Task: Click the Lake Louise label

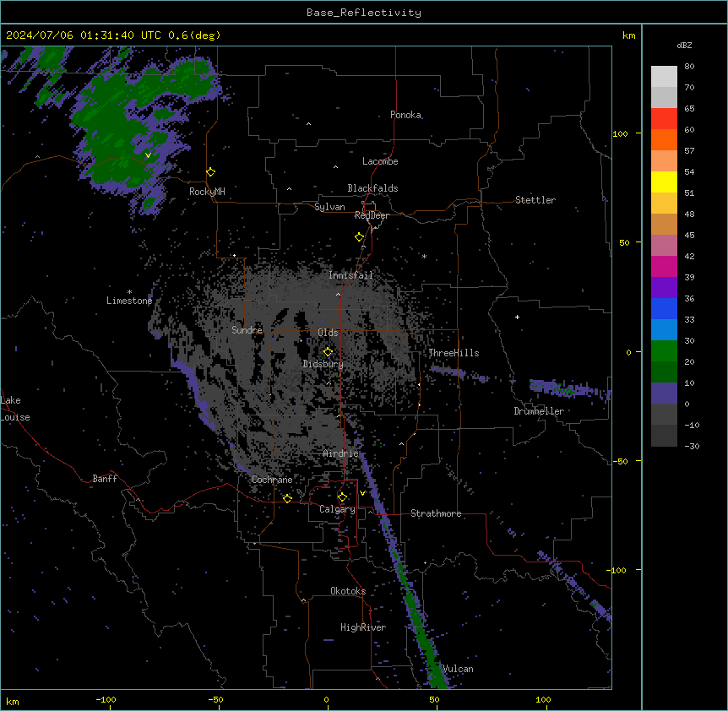Action: click(15, 409)
